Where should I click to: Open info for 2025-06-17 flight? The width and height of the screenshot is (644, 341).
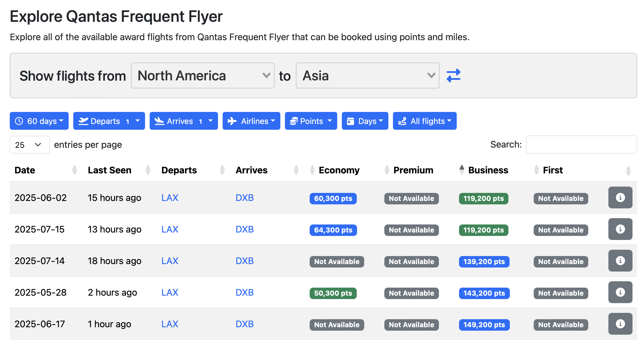click(x=620, y=324)
